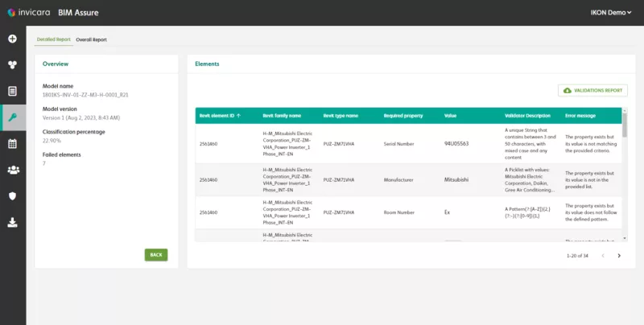Click the Revit family name column header
The width and height of the screenshot is (644, 325).
[x=282, y=116]
